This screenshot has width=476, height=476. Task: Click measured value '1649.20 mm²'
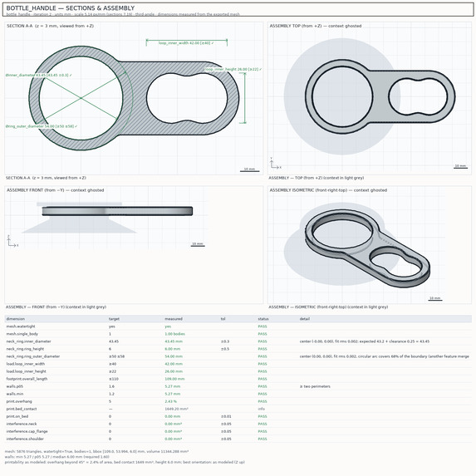coord(176,409)
